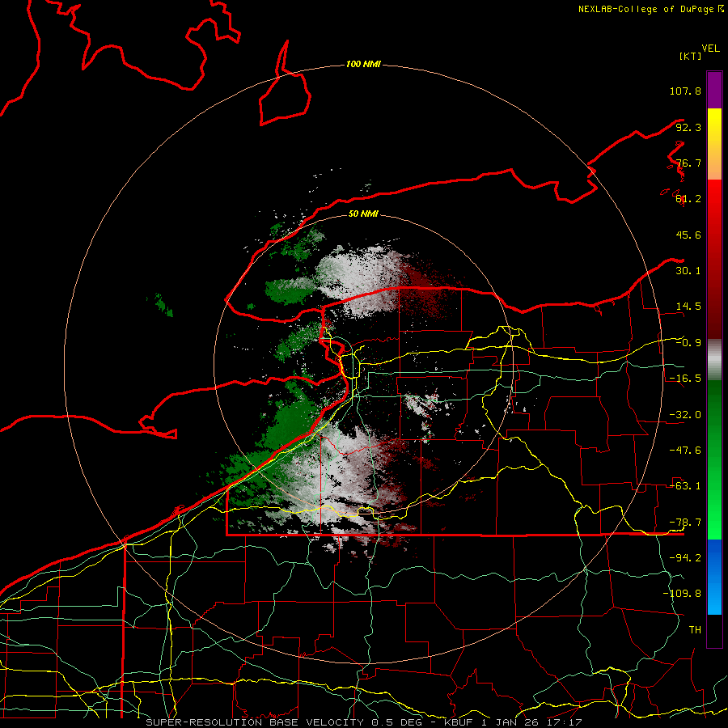Viewport: 728px width, 728px height.
Task: Click the purple segment of velocity color bar
Action: pos(714,90)
